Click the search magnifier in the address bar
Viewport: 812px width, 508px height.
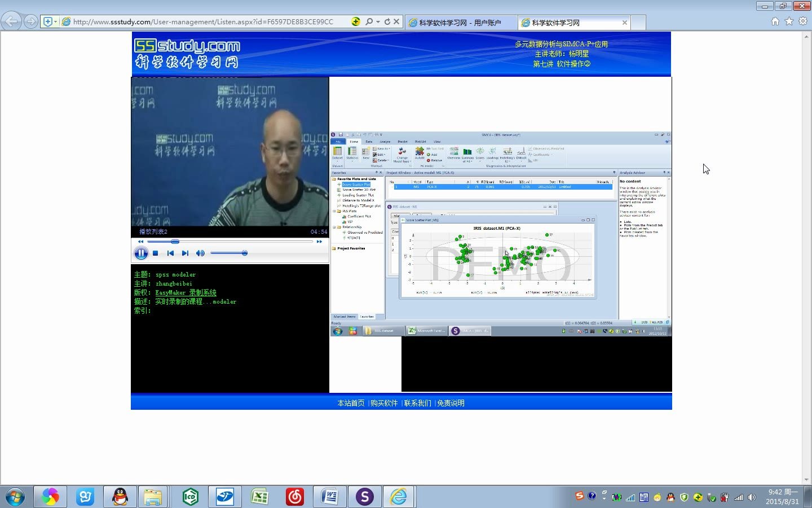coord(369,21)
